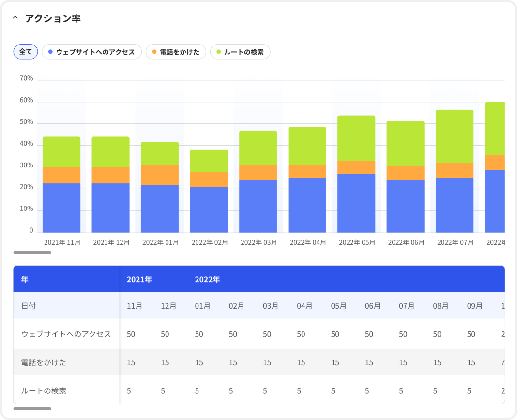
Task: Click blue segment of 2022年 07月 bar
Action: pos(455,205)
